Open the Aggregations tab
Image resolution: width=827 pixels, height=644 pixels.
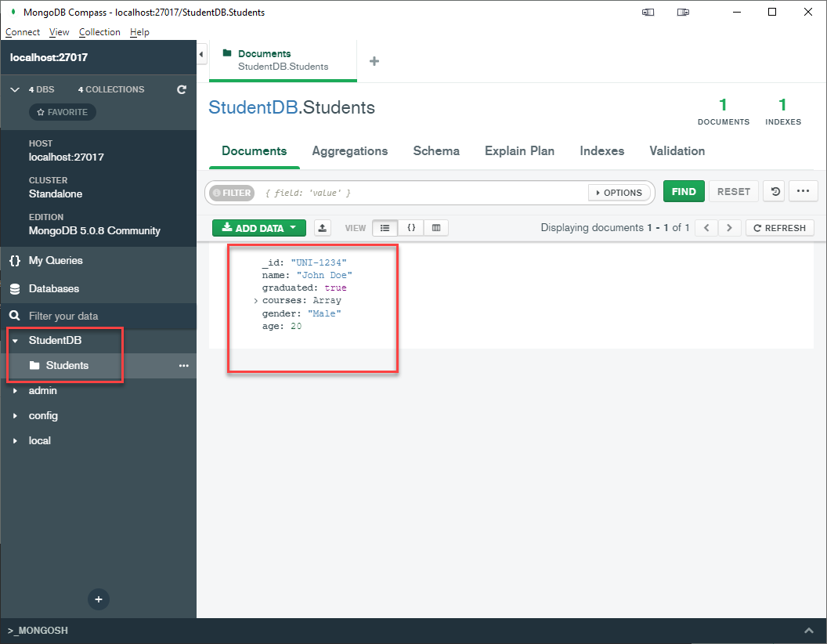(349, 151)
